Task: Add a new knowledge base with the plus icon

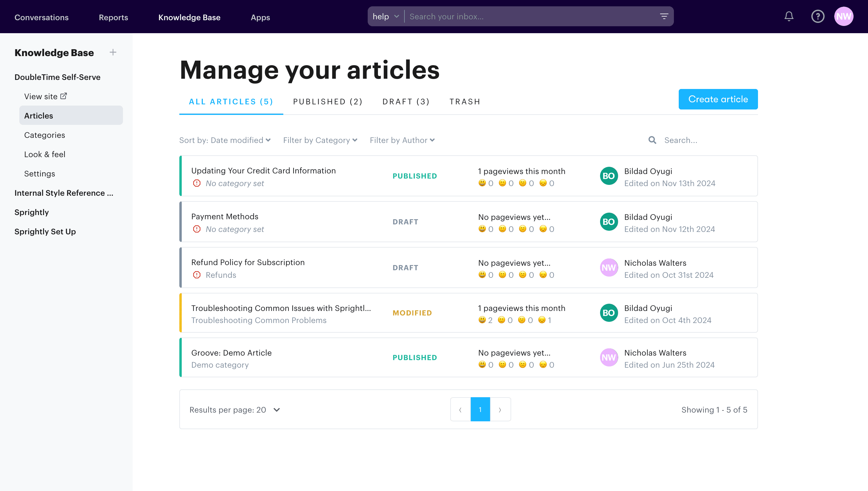Action: 113,52
